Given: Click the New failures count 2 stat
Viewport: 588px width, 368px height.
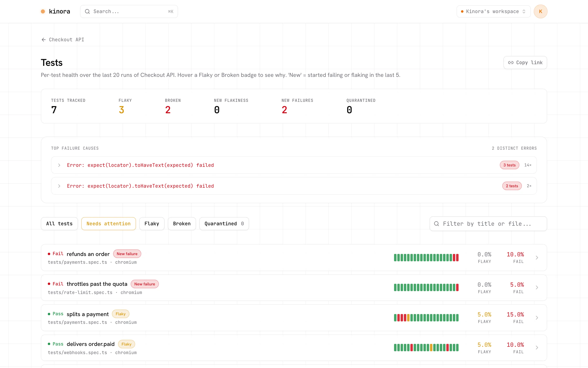Looking at the screenshot, I should pos(284,110).
